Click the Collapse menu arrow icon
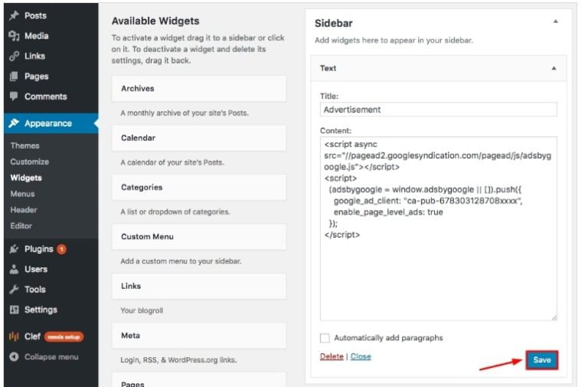The image size is (588, 387). [15, 356]
